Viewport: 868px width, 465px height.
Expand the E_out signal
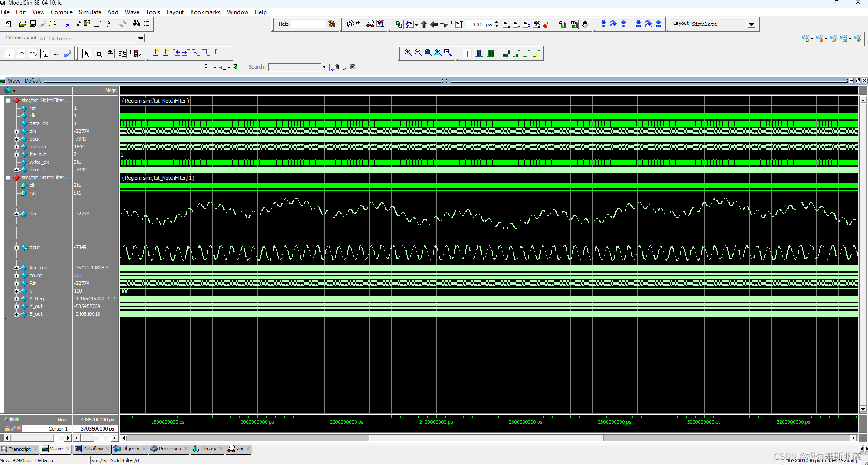[x=16, y=314]
